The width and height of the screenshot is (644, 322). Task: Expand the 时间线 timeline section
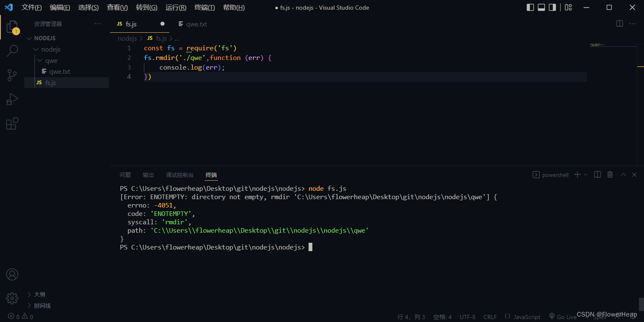click(67, 306)
